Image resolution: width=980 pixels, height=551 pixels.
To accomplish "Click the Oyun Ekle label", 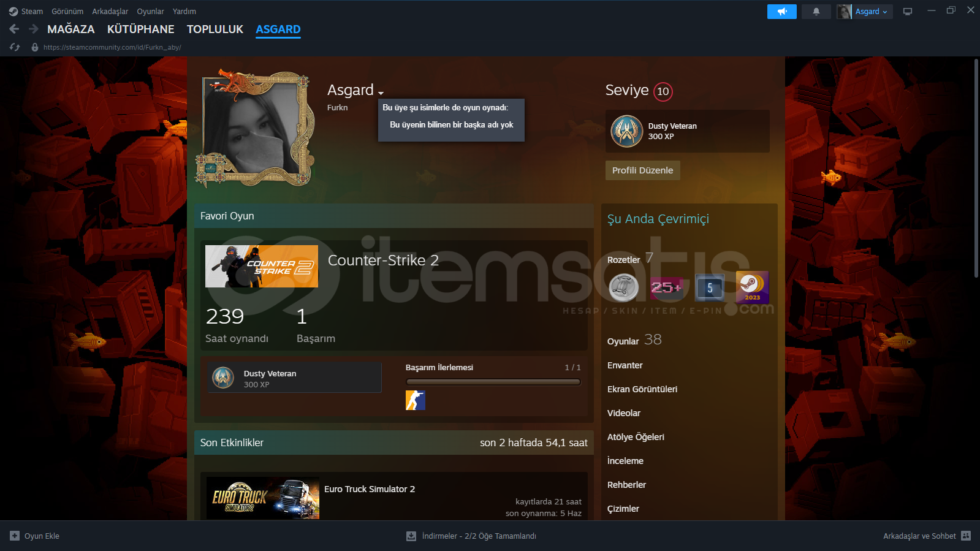I will [x=42, y=536].
